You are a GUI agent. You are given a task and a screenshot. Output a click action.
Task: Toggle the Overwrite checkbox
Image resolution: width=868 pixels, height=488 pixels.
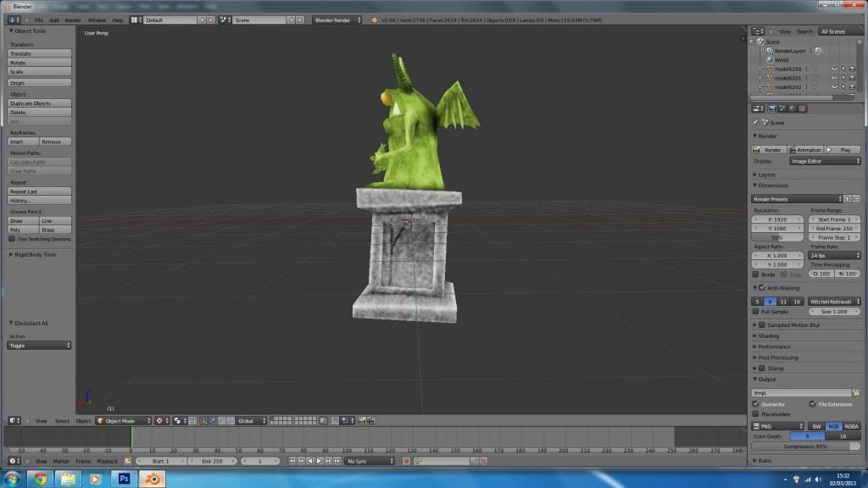pyautogui.click(x=755, y=404)
